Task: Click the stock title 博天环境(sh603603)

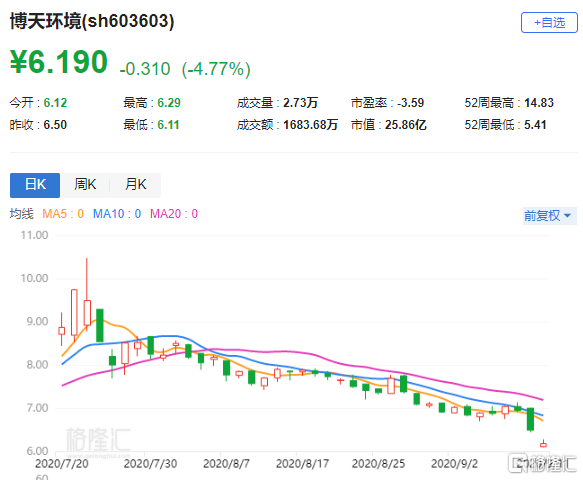Action: 92,21
